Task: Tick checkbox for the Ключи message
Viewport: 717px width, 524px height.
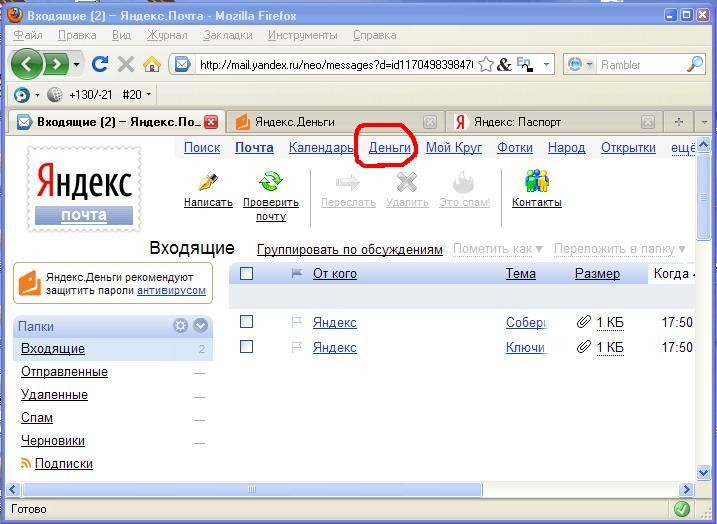Action: 246,347
